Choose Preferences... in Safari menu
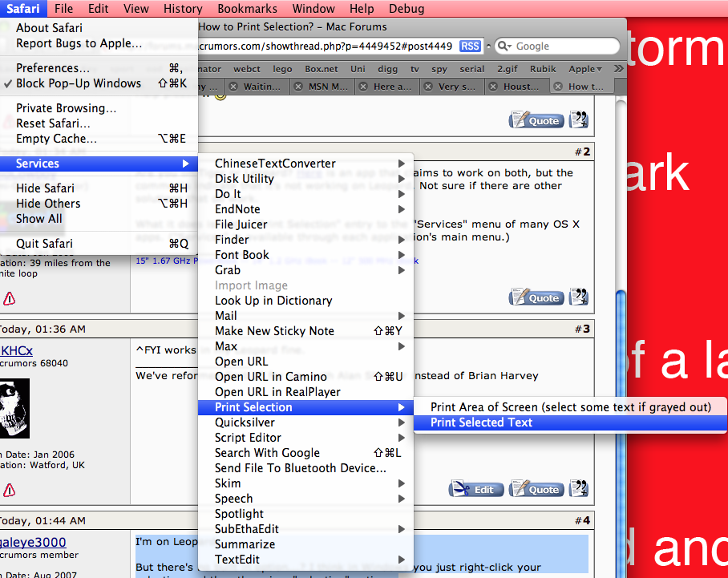This screenshot has height=578, width=728. pos(99,68)
